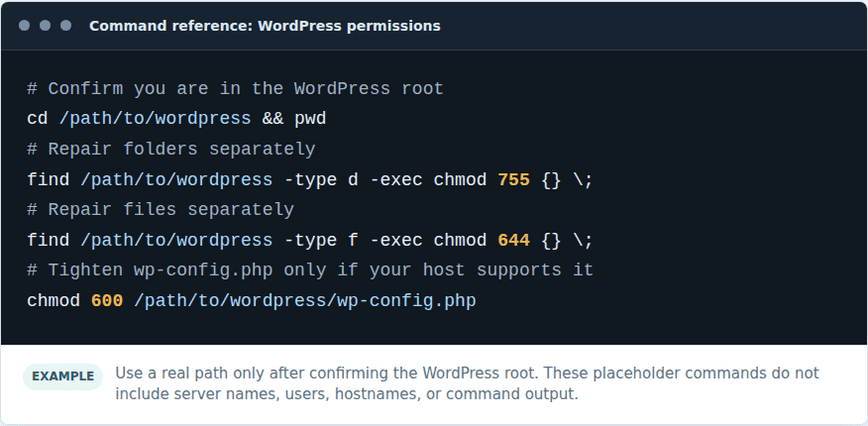Click the comment about tightening wp-config.php
The image size is (868, 426).
pyautogui.click(x=310, y=270)
